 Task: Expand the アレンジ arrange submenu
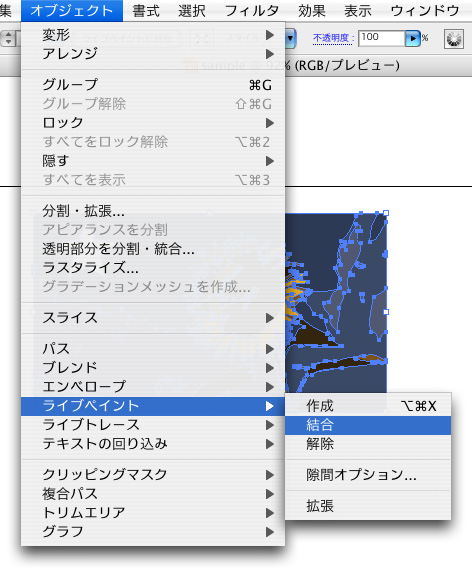click(153, 54)
